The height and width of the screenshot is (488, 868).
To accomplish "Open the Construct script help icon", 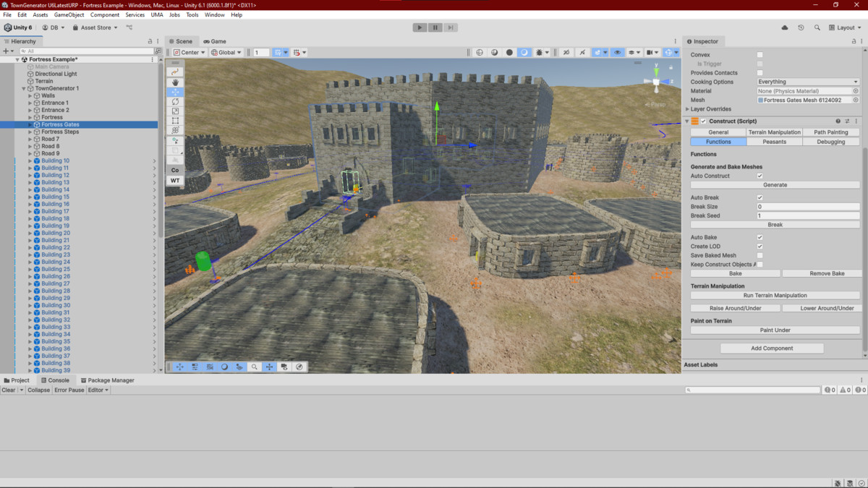I will point(838,121).
